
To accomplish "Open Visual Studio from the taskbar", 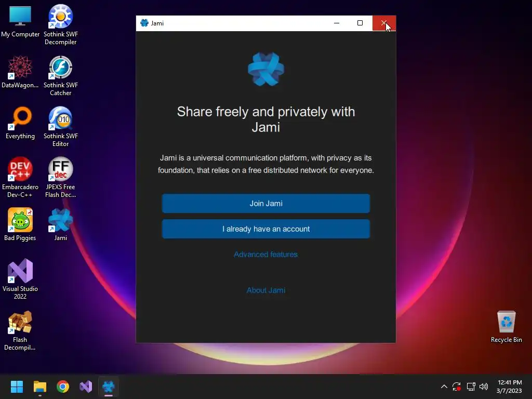I will pos(86,387).
